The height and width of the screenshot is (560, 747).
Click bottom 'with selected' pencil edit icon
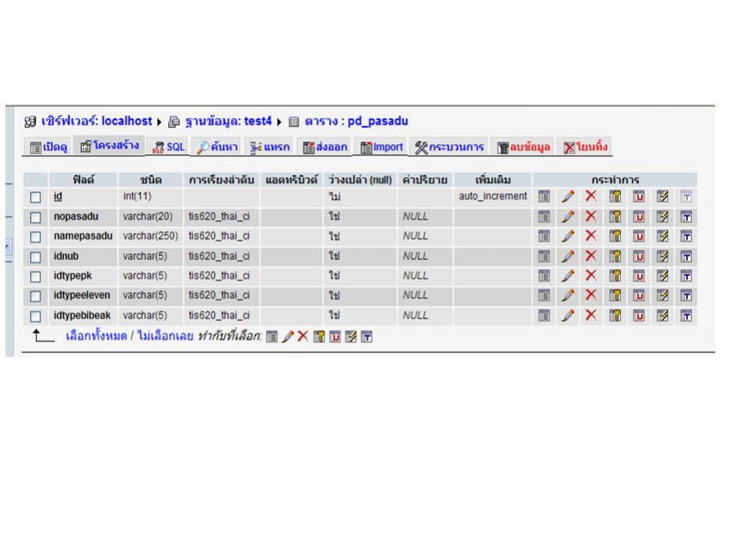pos(287,337)
